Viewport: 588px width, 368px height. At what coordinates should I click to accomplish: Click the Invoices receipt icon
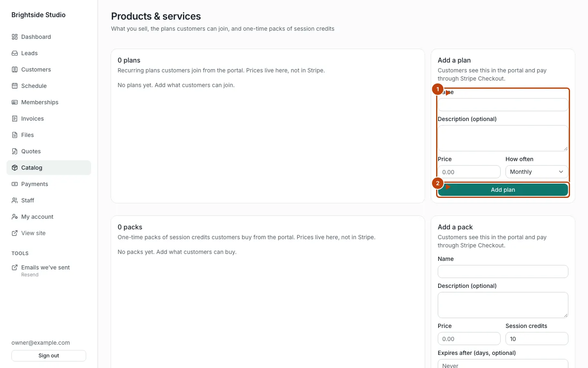click(15, 119)
